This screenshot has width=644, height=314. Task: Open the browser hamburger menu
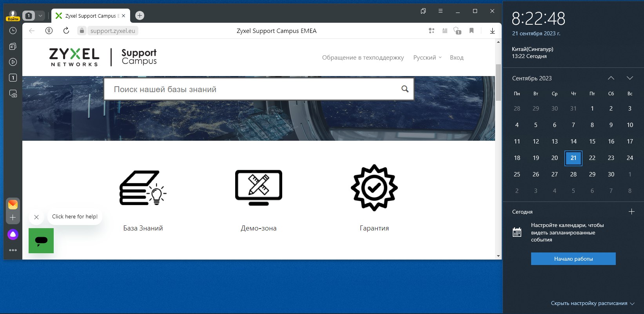tap(441, 11)
